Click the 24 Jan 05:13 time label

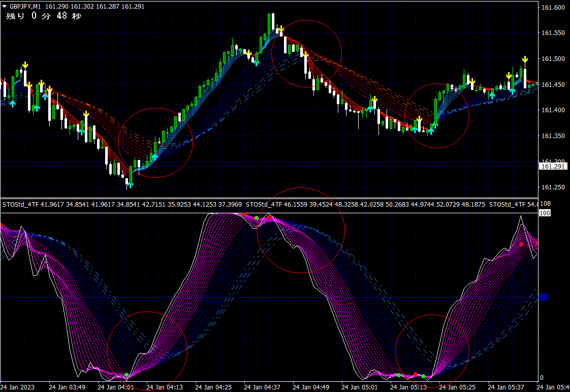click(408, 387)
